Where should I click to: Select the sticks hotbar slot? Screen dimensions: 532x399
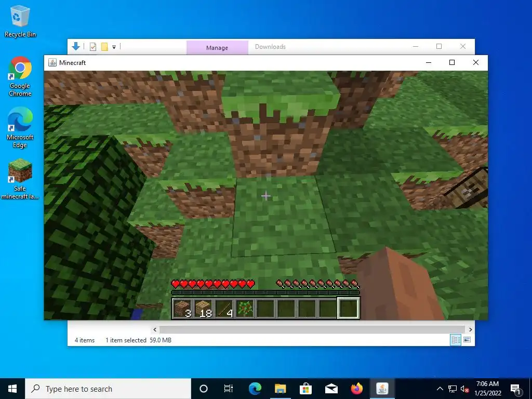click(224, 309)
